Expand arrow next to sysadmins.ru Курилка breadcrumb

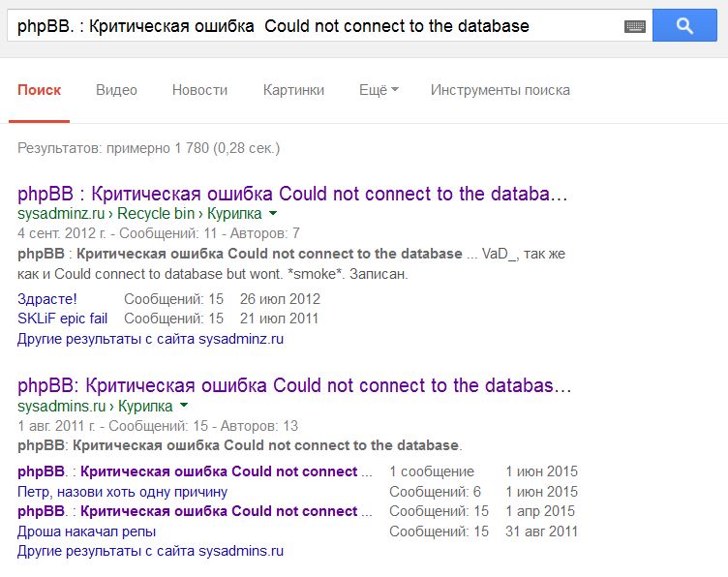pos(184,406)
